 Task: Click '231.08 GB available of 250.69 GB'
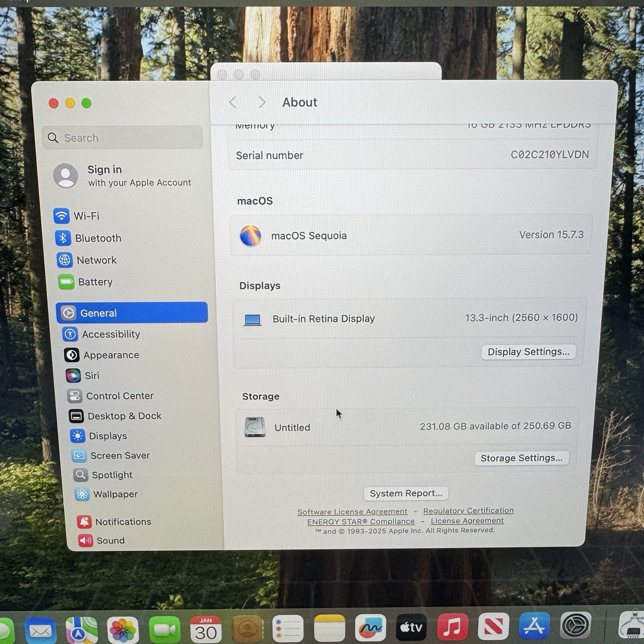[x=495, y=426]
